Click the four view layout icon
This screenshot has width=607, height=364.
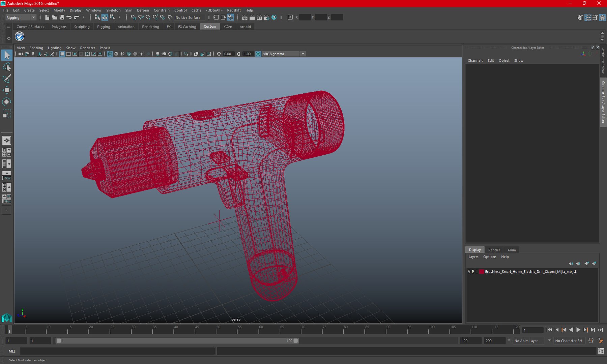pos(7,152)
